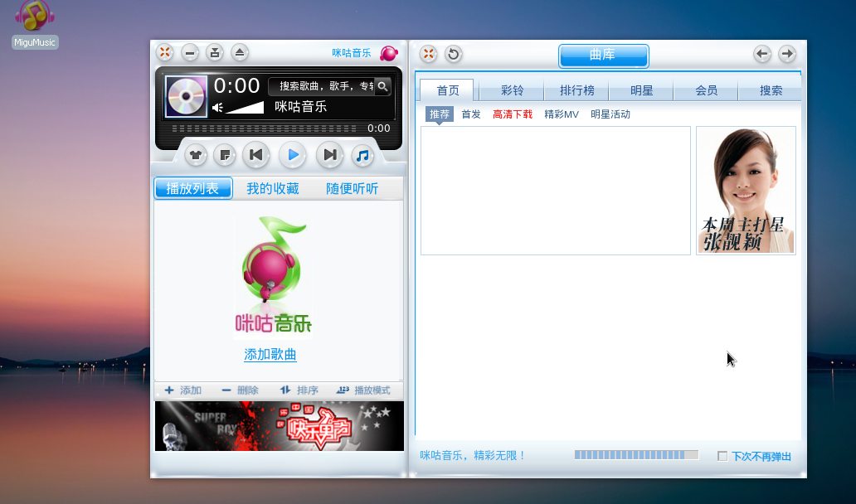Click the down-arrow tray icon in the player title bar
Image resolution: width=856 pixels, height=504 pixels.
coord(215,52)
